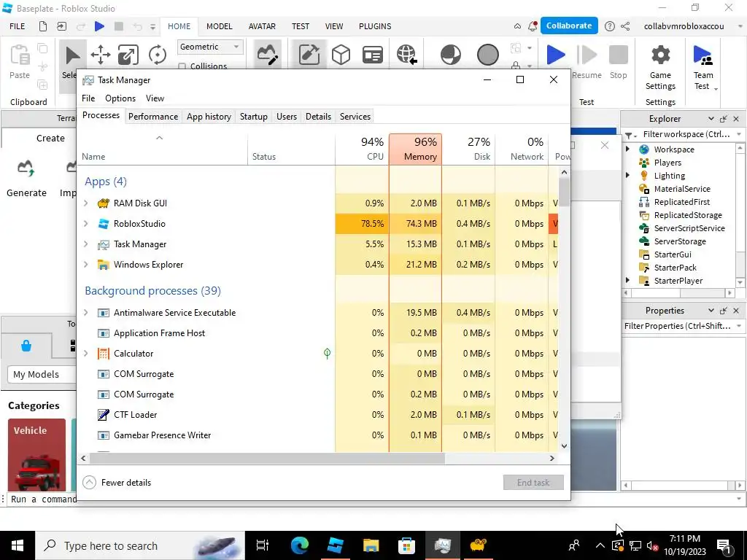Image resolution: width=747 pixels, height=560 pixels.
Task: Click the share icon near username
Action: click(x=625, y=26)
